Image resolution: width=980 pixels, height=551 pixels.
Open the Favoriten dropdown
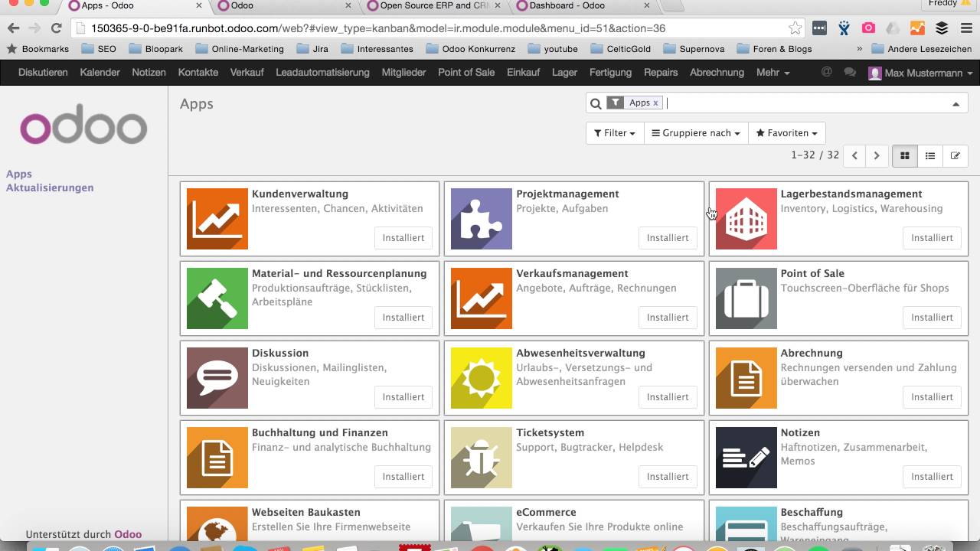pos(787,133)
